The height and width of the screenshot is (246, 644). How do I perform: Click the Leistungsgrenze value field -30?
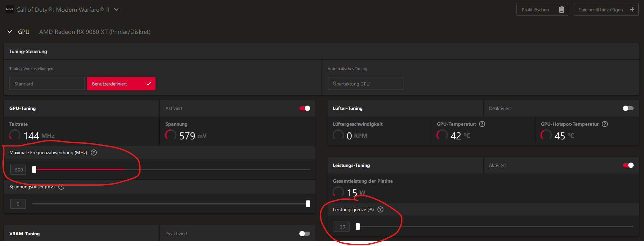(342, 227)
